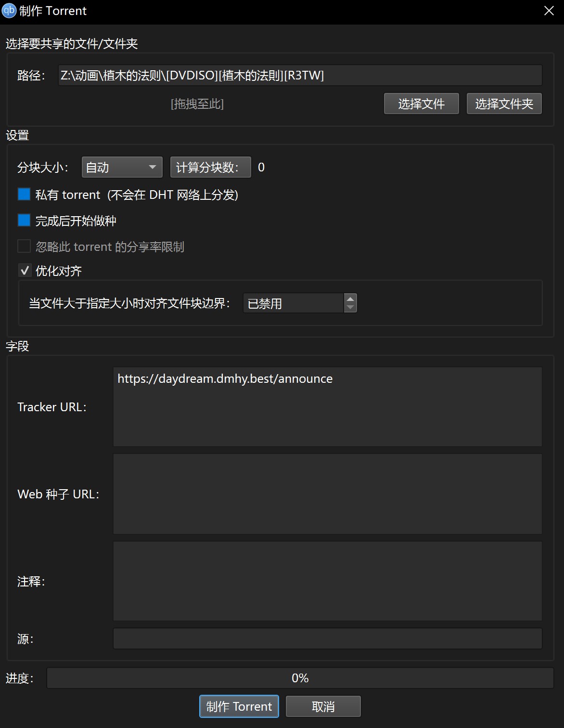Click the 制作 Torrent button at the bottom
Viewport: 564px width, 728px height.
click(x=239, y=706)
